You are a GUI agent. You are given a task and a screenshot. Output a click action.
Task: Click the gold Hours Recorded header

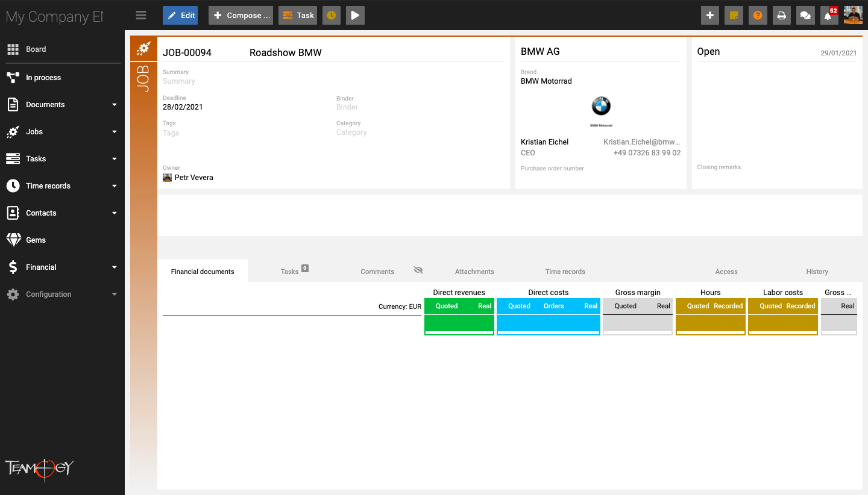(728, 306)
